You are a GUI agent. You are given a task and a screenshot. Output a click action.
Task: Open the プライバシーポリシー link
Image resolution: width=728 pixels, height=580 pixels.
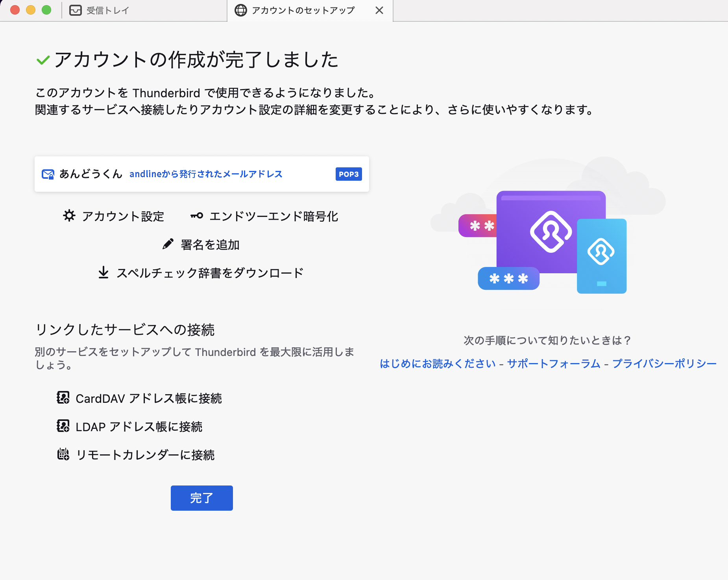[664, 363]
